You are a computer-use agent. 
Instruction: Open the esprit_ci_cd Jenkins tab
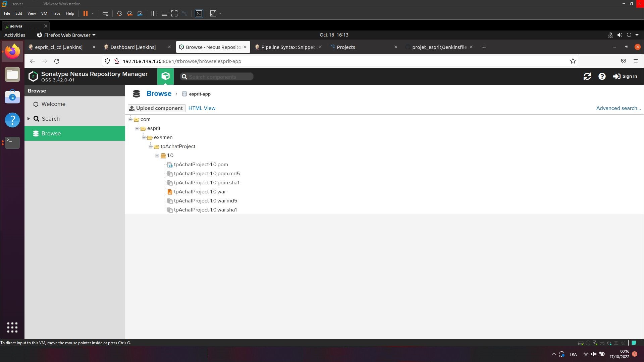[58, 47]
